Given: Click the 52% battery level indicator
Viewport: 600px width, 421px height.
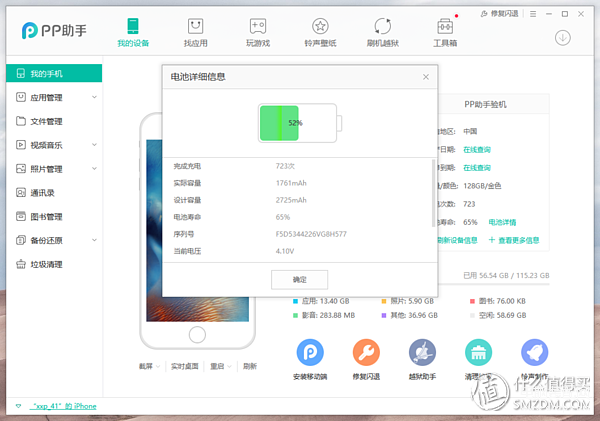Looking at the screenshot, I should click(x=300, y=123).
